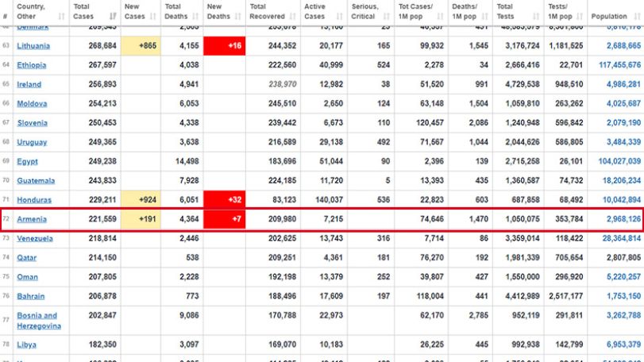
Task: Sort by Country, Other arrows
Action: 62,17
